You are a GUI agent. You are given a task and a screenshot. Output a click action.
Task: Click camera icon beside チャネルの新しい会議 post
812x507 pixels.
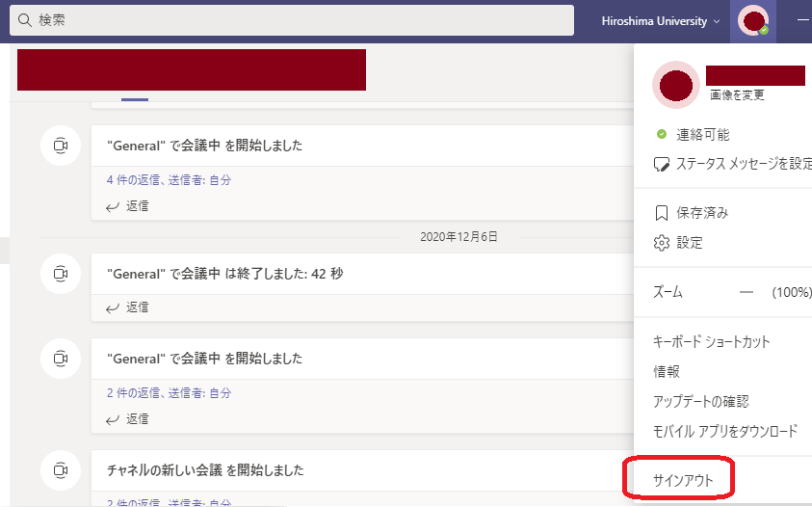(x=60, y=470)
